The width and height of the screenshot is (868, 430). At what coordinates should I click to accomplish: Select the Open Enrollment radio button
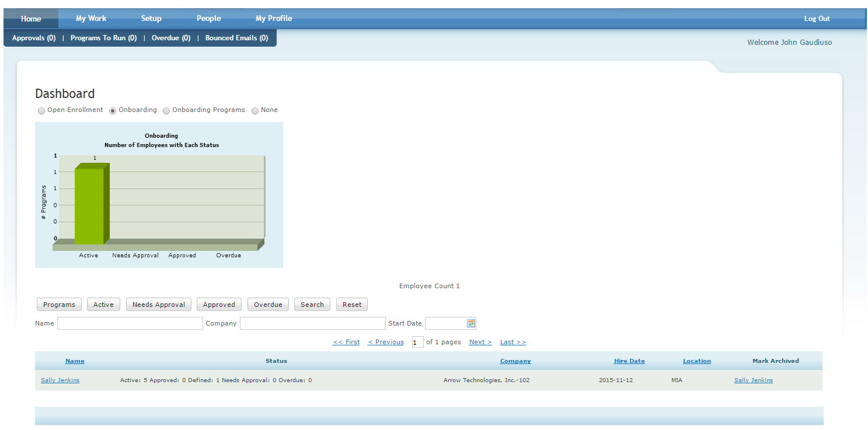41,110
